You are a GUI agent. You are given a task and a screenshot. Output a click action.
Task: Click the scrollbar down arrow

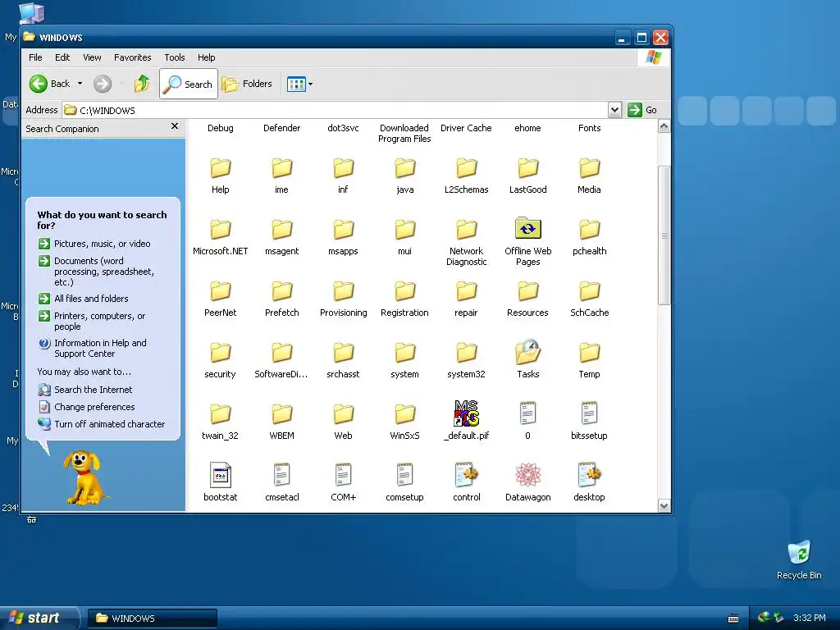pos(664,505)
